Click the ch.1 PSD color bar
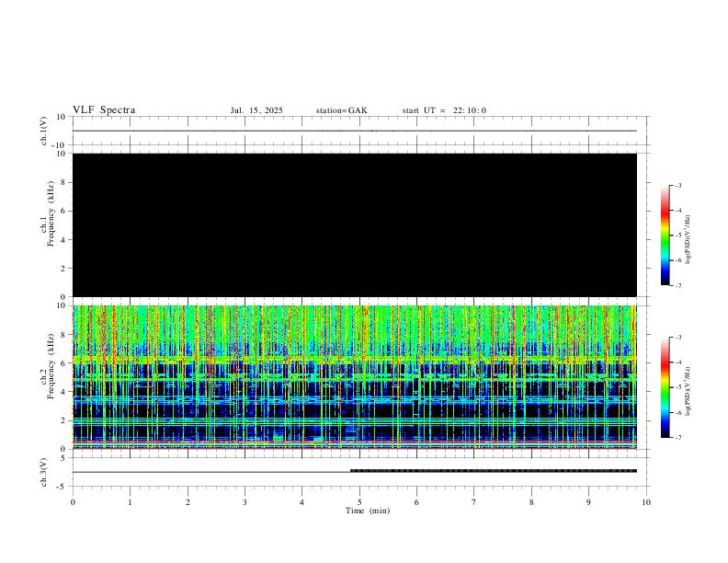728x563 pixels. click(665, 236)
